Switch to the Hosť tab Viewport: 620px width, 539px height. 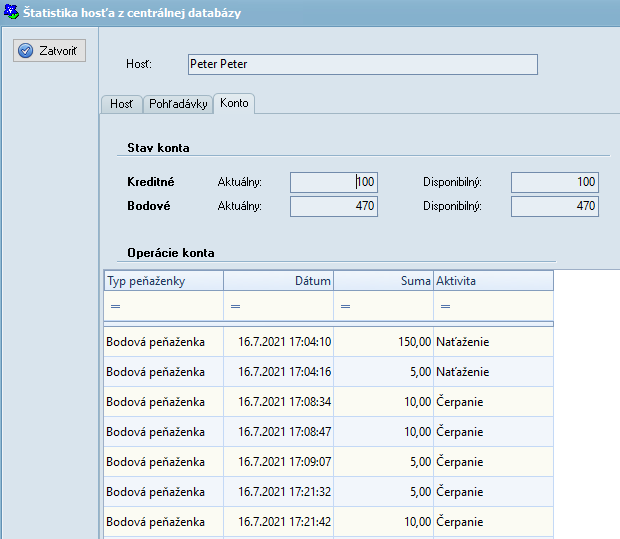click(x=121, y=104)
